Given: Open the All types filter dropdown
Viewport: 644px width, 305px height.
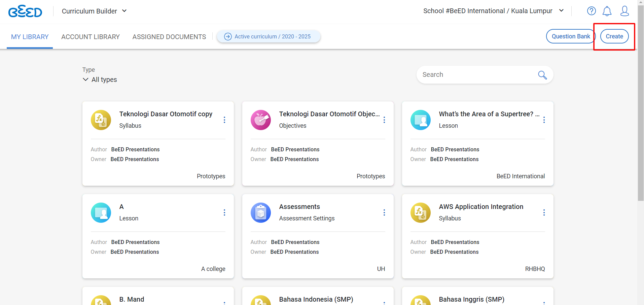Looking at the screenshot, I should coord(100,80).
